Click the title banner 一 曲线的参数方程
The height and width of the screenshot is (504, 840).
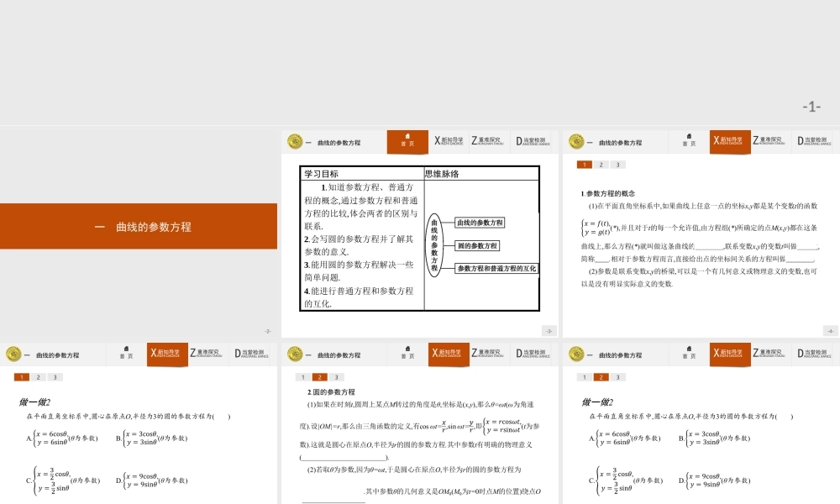coord(139,227)
